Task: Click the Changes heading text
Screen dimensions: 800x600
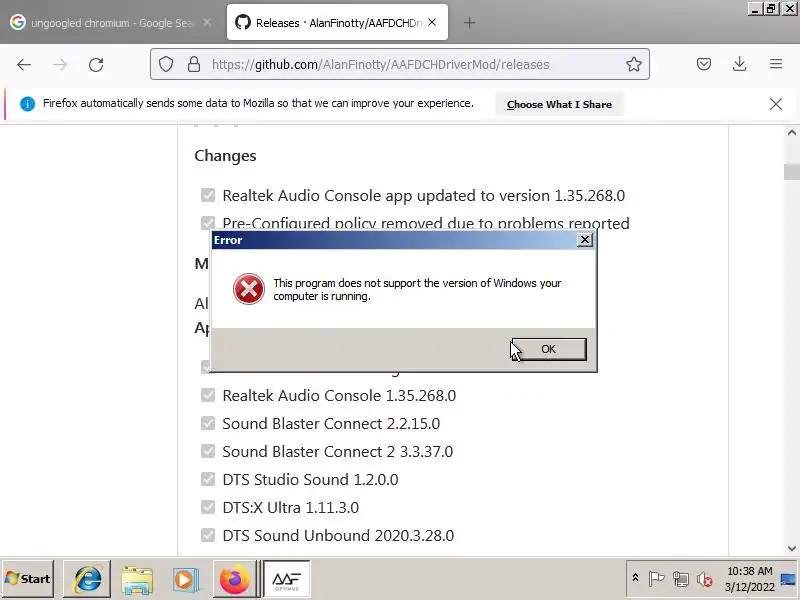Action: click(x=225, y=156)
